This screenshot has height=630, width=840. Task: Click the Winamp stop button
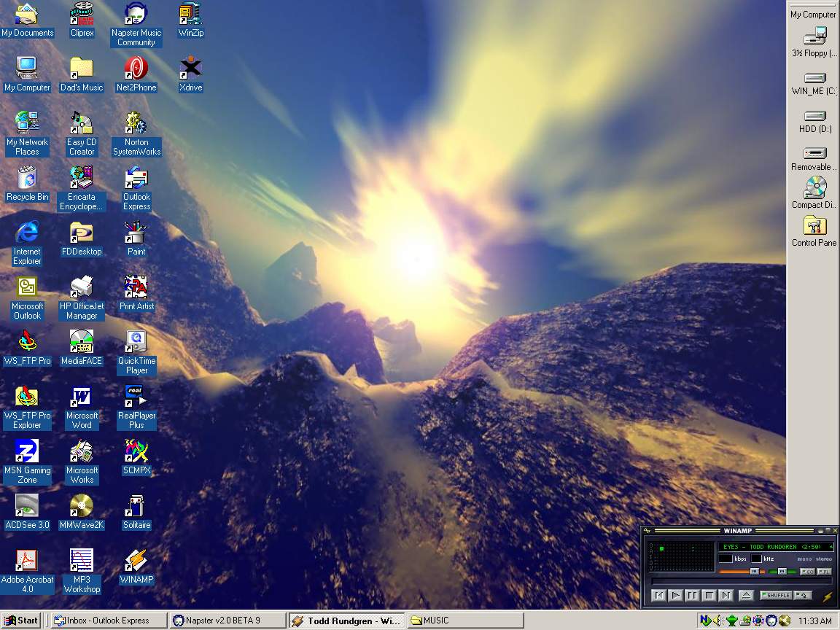pos(709,596)
